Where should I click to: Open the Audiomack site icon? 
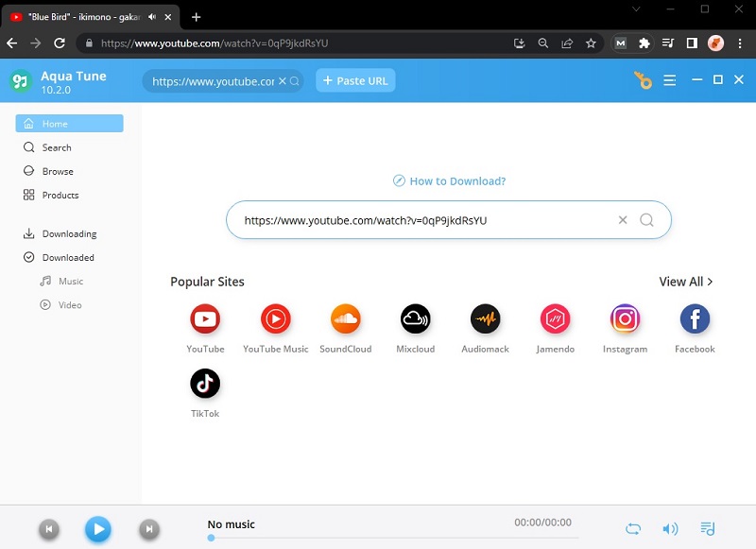(485, 318)
